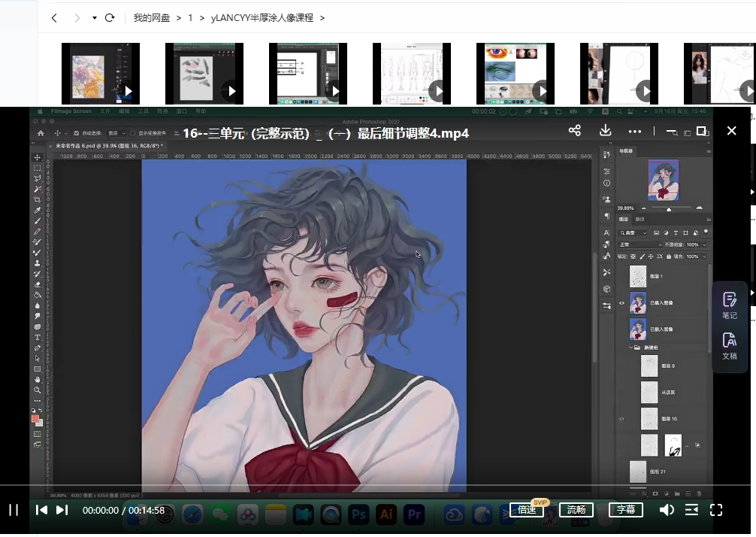Screen dimensions: 756x537
Task: Open the three-dot more options menu
Action: (635, 131)
